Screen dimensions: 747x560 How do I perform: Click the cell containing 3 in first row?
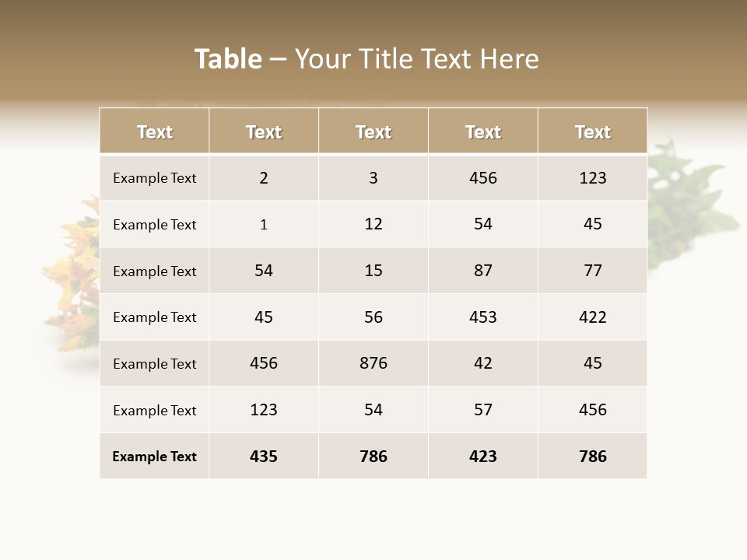(x=373, y=177)
